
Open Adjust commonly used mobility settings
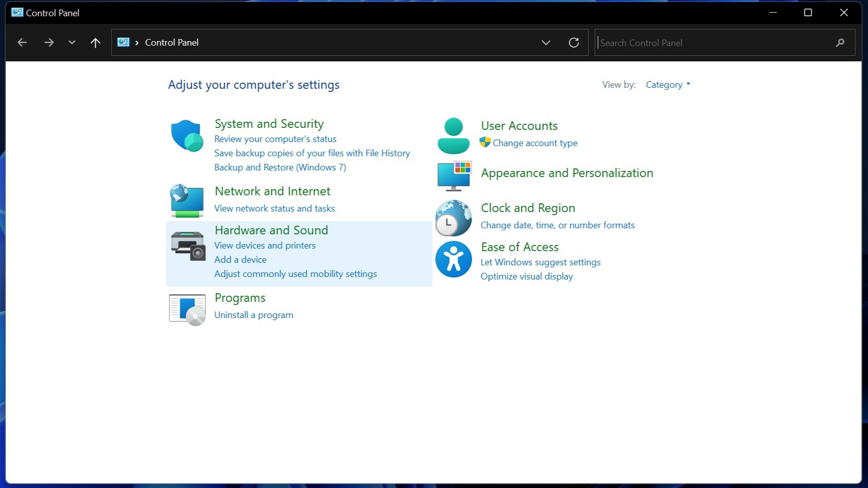(x=296, y=274)
